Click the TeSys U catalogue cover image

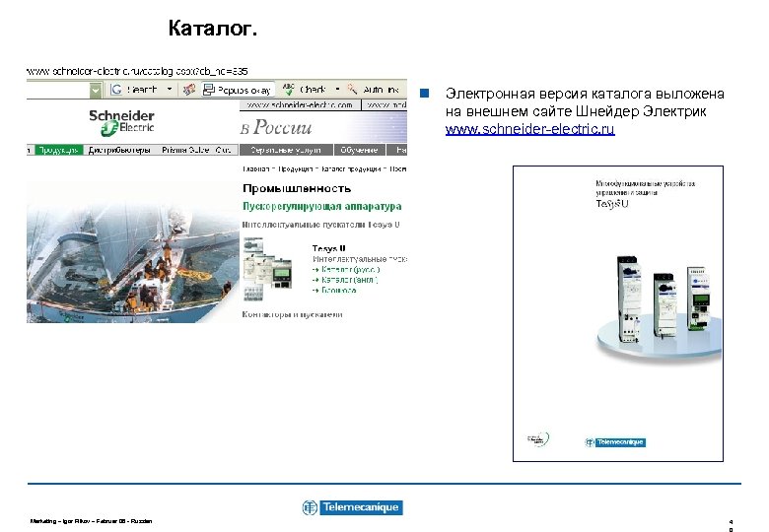[x=618, y=313]
